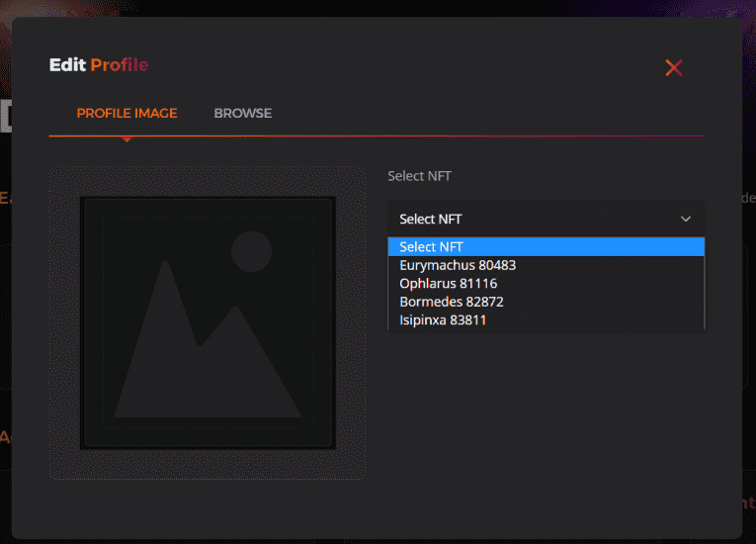
Task: Switch to the PROFILE IMAGE tab
Action: coord(126,113)
